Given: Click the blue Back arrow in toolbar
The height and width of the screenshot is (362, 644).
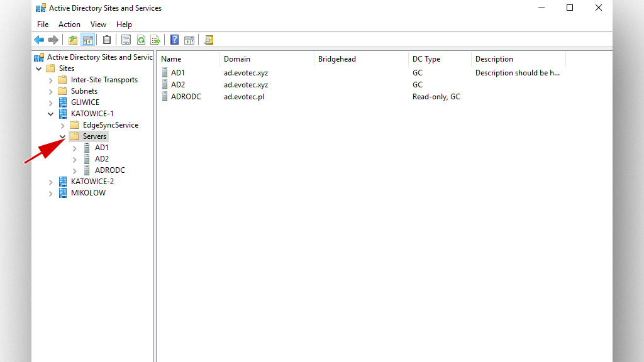Looking at the screenshot, I should point(39,40).
